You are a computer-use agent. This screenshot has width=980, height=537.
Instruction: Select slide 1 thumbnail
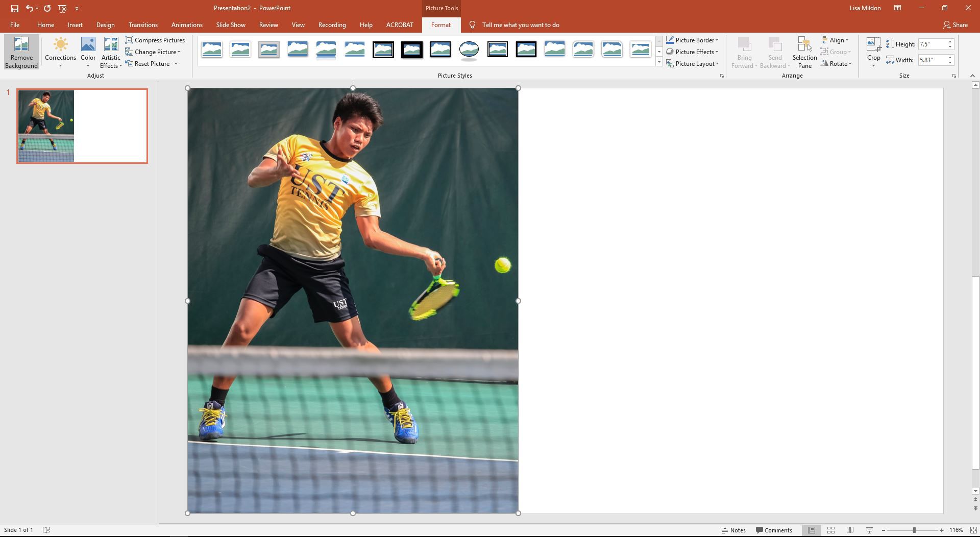pyautogui.click(x=82, y=126)
